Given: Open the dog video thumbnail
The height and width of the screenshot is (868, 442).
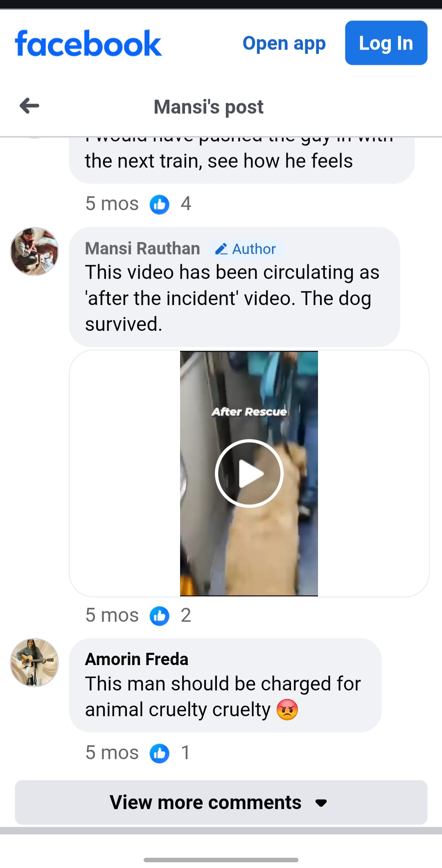Looking at the screenshot, I should [249, 473].
